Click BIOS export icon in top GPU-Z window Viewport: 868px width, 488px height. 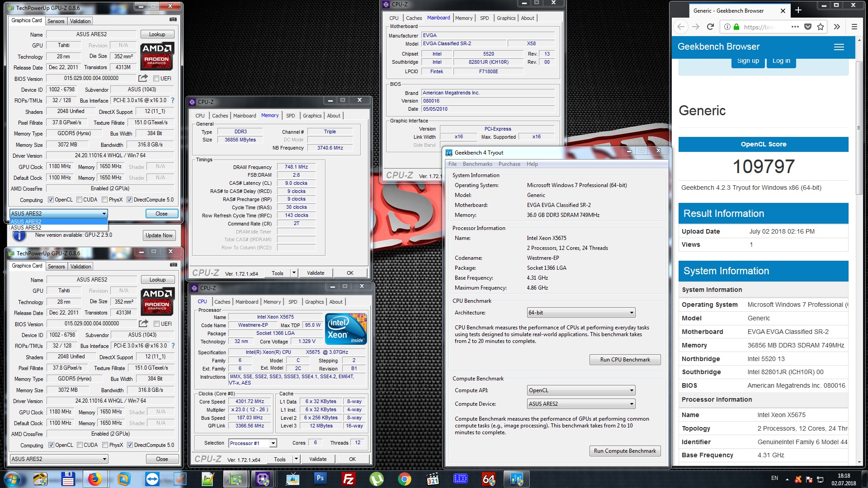143,78
